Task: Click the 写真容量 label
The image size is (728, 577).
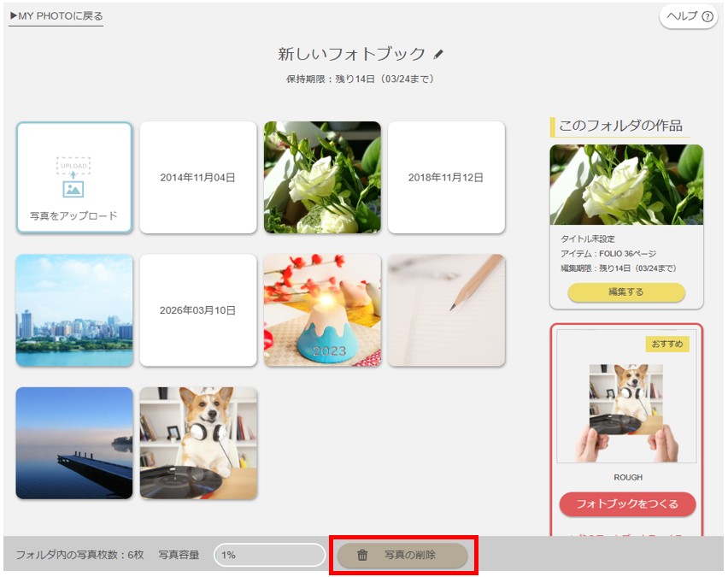Action: [179, 555]
